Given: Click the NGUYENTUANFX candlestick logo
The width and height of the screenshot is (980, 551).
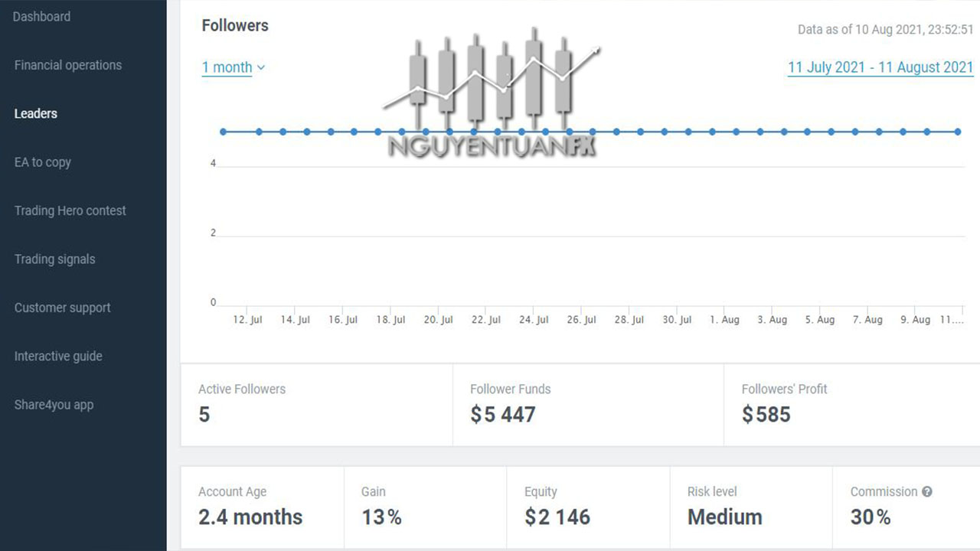Looking at the screenshot, I should (x=492, y=92).
